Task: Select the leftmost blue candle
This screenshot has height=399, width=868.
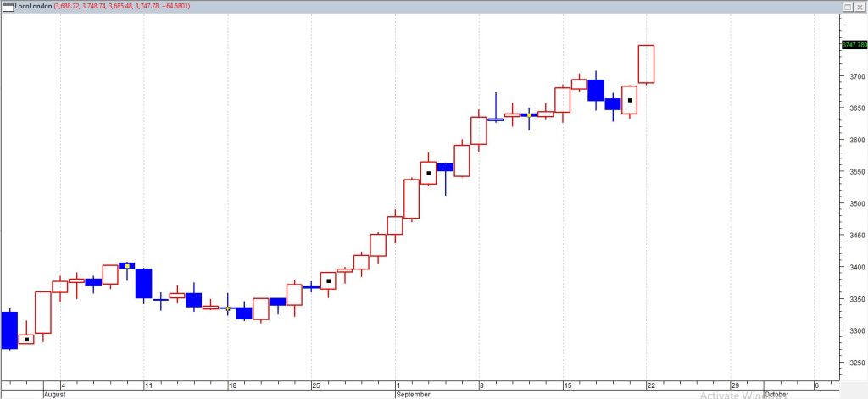Action: [x=9, y=330]
